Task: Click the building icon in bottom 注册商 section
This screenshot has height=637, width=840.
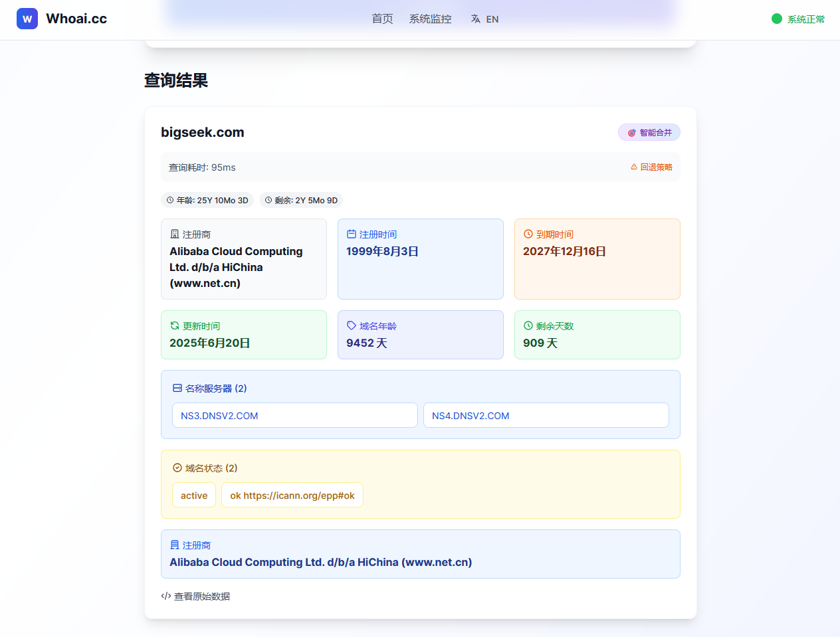Action: 175,545
